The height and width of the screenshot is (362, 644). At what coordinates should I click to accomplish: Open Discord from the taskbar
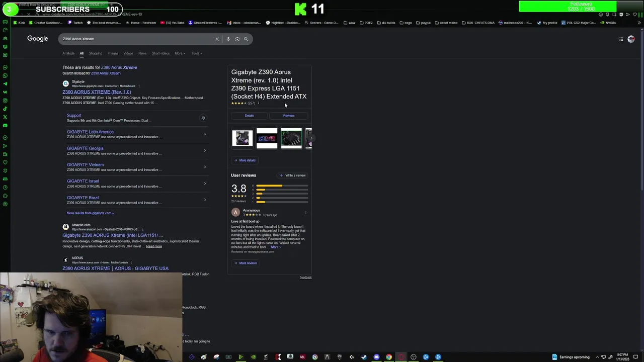(376, 357)
